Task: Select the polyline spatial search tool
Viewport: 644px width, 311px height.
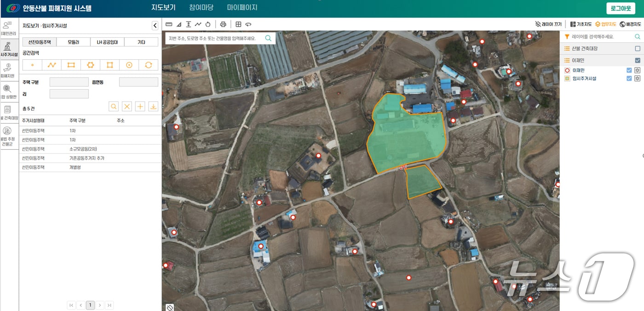Action: [x=52, y=65]
